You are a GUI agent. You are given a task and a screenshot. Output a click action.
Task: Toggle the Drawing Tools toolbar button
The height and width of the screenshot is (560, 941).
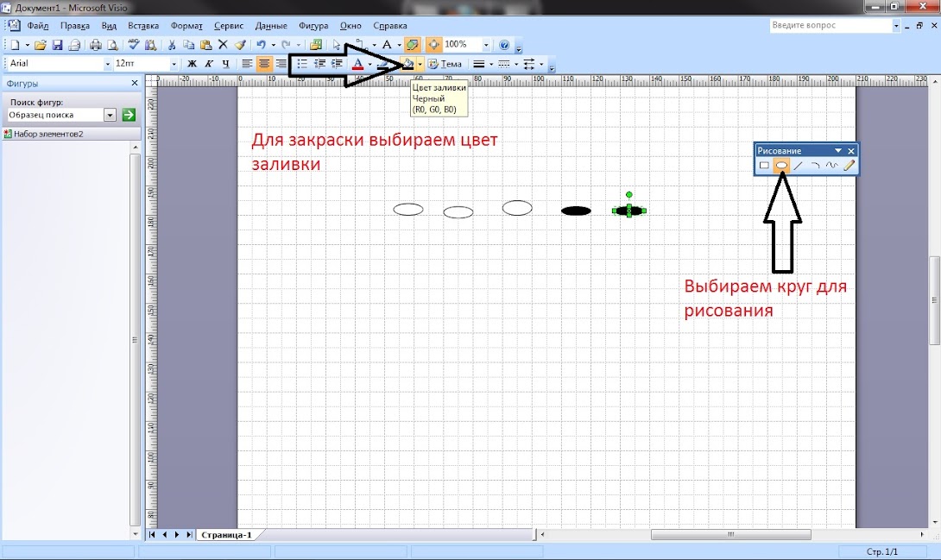[x=412, y=45]
